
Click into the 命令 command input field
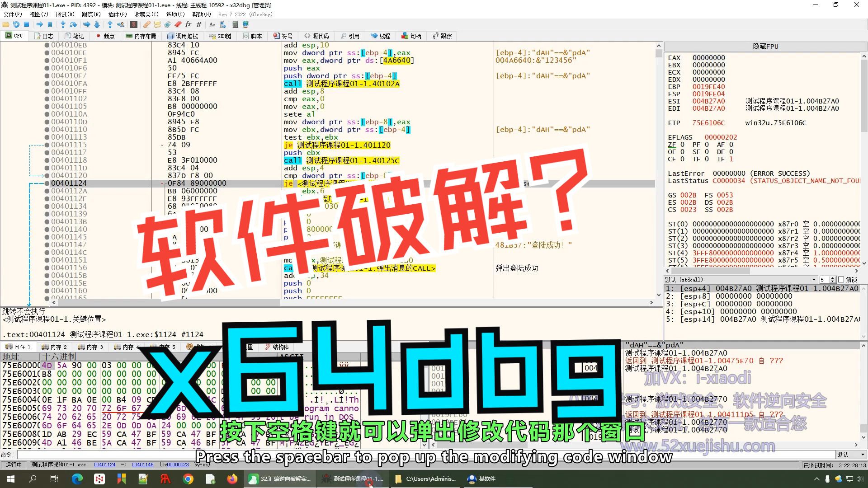coord(425,455)
